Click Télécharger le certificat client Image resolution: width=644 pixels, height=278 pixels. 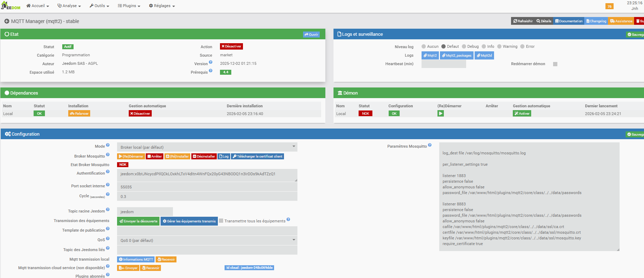[257, 157]
